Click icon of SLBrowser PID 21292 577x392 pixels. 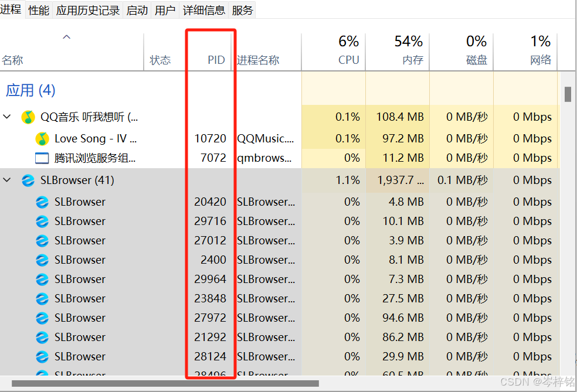pos(42,337)
